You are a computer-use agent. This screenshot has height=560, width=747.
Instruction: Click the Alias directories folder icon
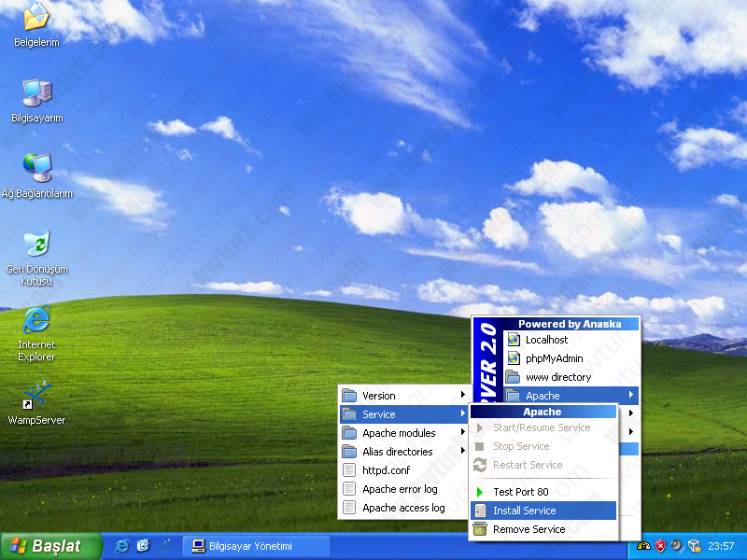[x=349, y=451]
